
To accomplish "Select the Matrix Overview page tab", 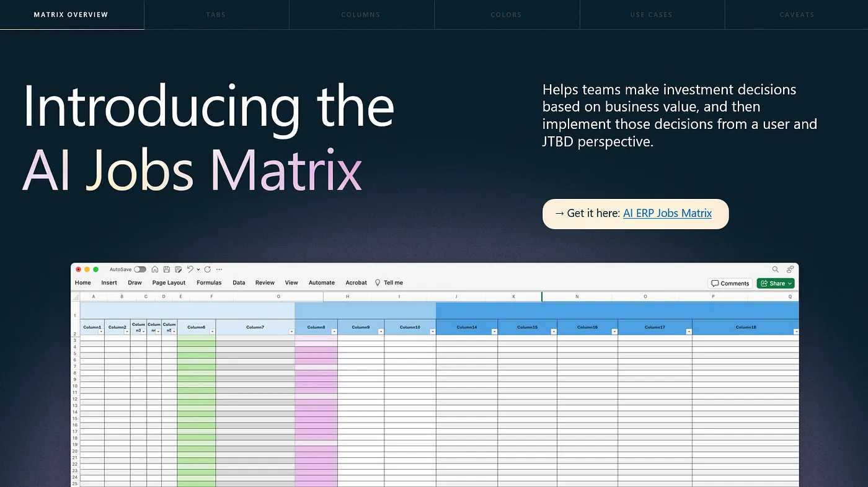I will [71, 14].
